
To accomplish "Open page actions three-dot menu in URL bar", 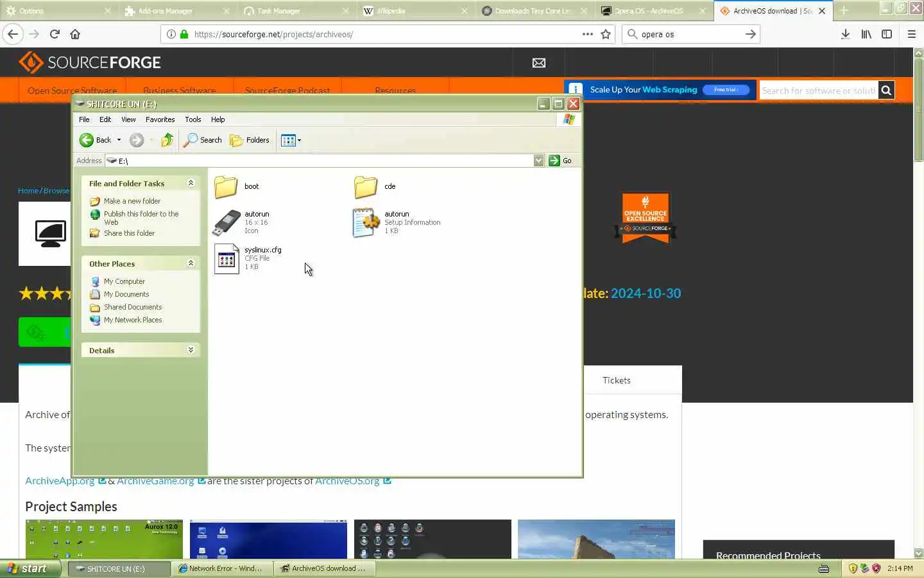I will click(x=587, y=34).
